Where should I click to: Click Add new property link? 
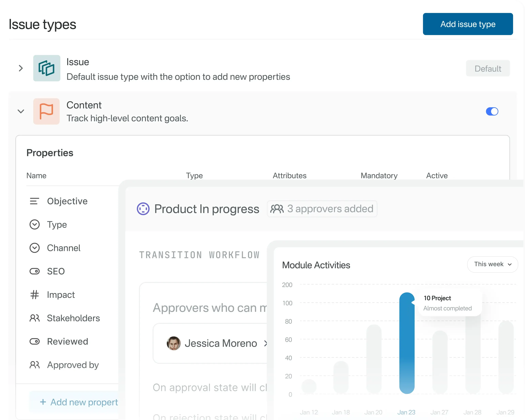point(79,402)
